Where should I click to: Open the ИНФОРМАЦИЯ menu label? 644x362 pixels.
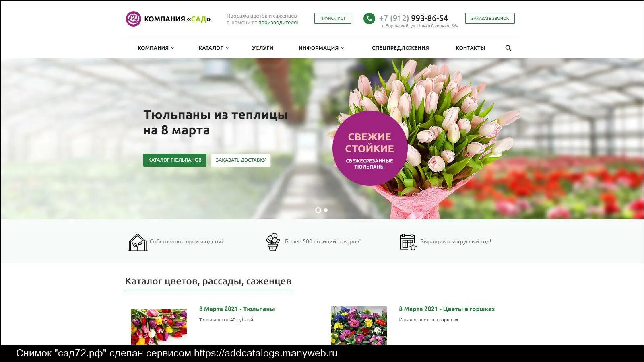[318, 48]
